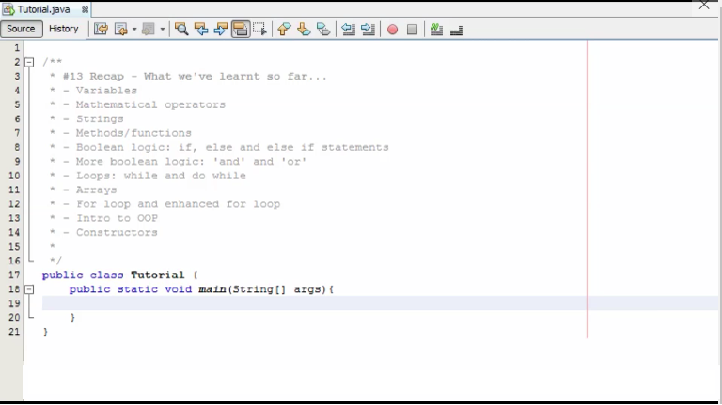Click the Java file icon on the tab

point(9,9)
